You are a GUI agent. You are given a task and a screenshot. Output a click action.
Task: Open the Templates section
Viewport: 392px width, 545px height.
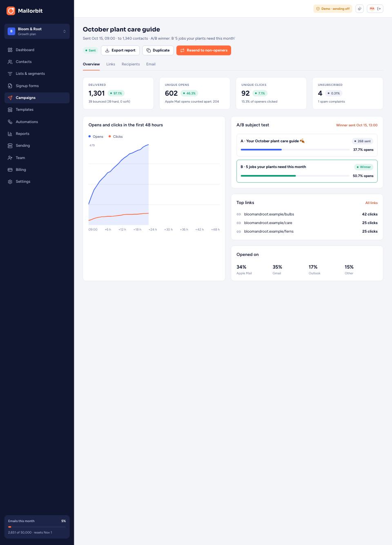37,110
